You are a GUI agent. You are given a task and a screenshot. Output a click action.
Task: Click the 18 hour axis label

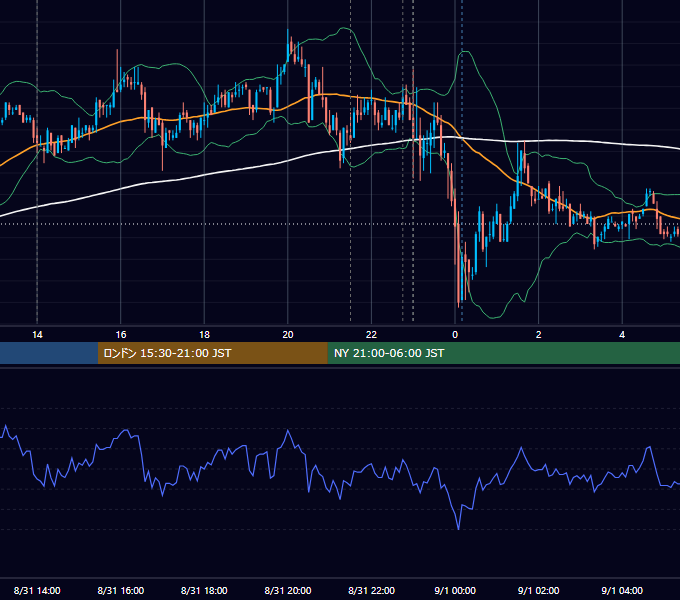(x=204, y=335)
